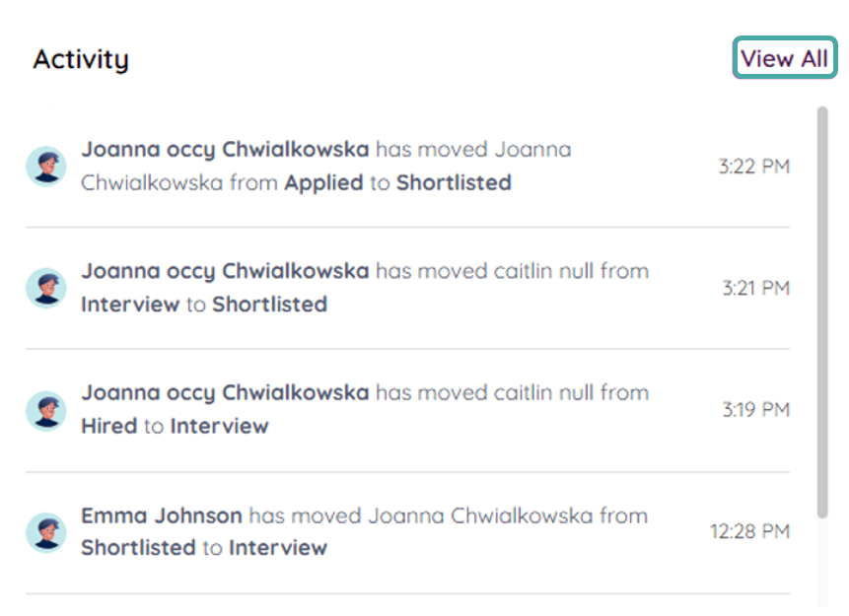
Task: Click the avatar beside the 3:21 PM activity
Action: pyautogui.click(x=45, y=288)
